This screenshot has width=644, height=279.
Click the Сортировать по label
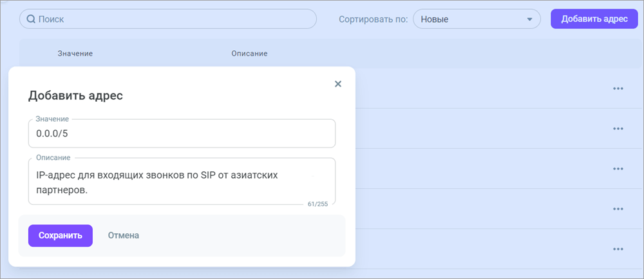[x=374, y=19]
